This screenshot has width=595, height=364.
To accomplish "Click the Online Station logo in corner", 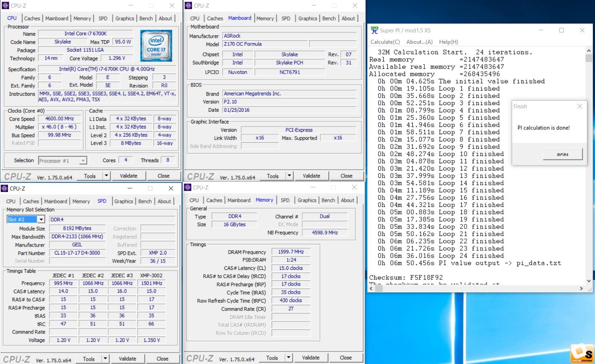I will point(582,353).
